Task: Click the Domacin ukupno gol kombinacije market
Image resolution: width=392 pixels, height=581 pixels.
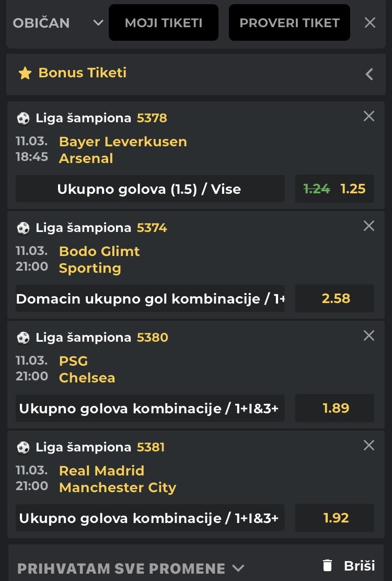Action: (149, 298)
